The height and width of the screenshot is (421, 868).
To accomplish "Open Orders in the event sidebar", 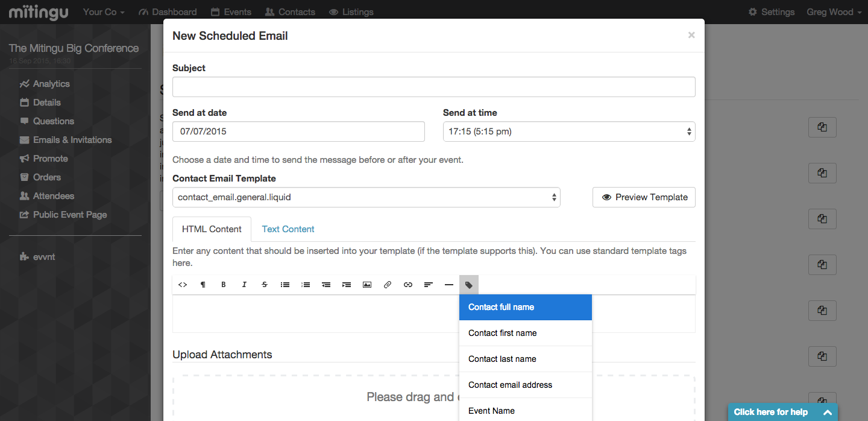I will click(40, 177).
